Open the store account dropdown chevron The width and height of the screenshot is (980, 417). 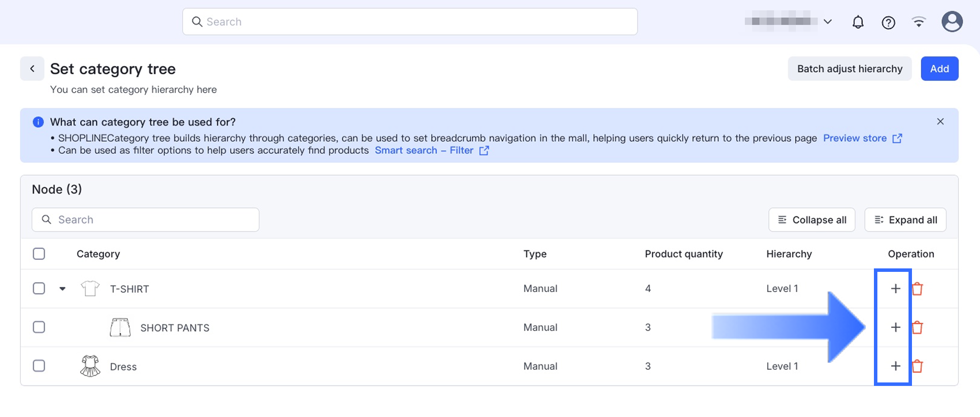click(828, 22)
